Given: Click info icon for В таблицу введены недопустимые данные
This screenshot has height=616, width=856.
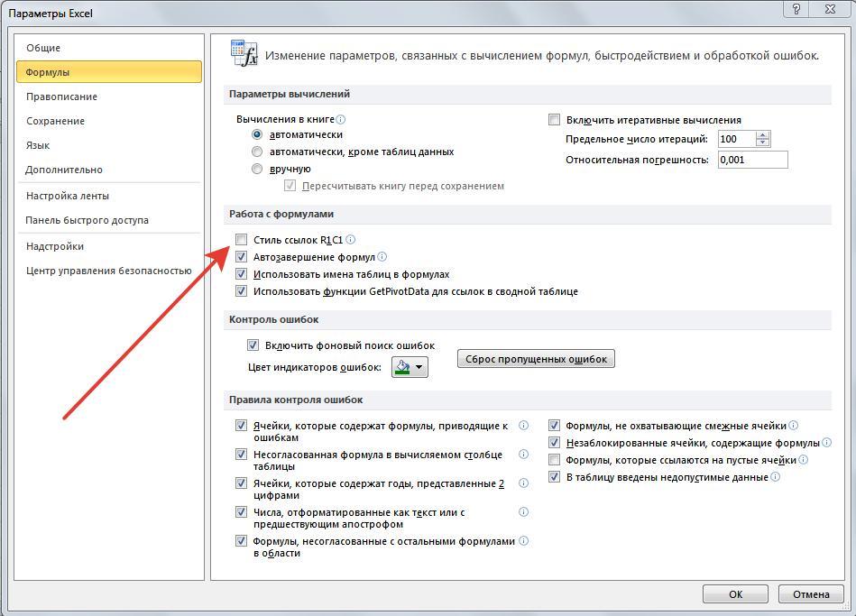Looking at the screenshot, I should pos(775,477).
